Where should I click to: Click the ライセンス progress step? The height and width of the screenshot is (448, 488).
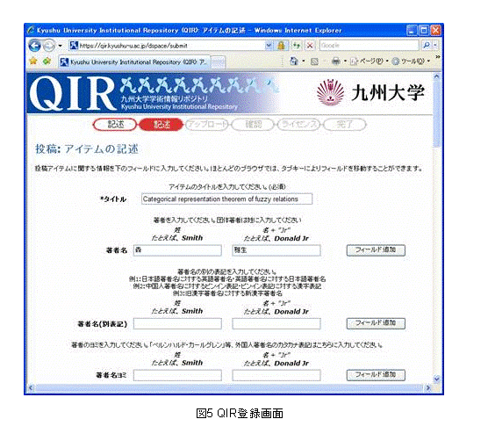pyautogui.click(x=298, y=125)
